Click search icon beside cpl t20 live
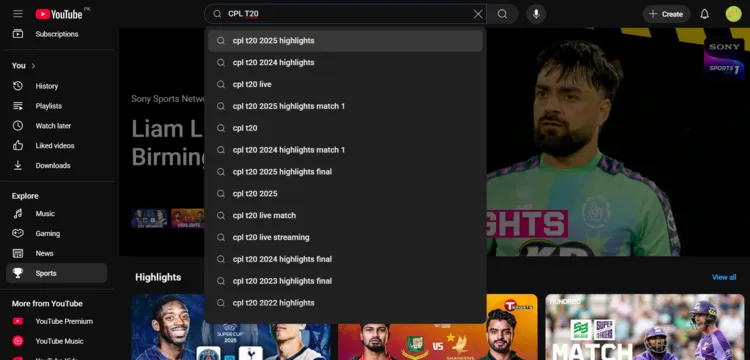The height and width of the screenshot is (360, 750). 221,85
